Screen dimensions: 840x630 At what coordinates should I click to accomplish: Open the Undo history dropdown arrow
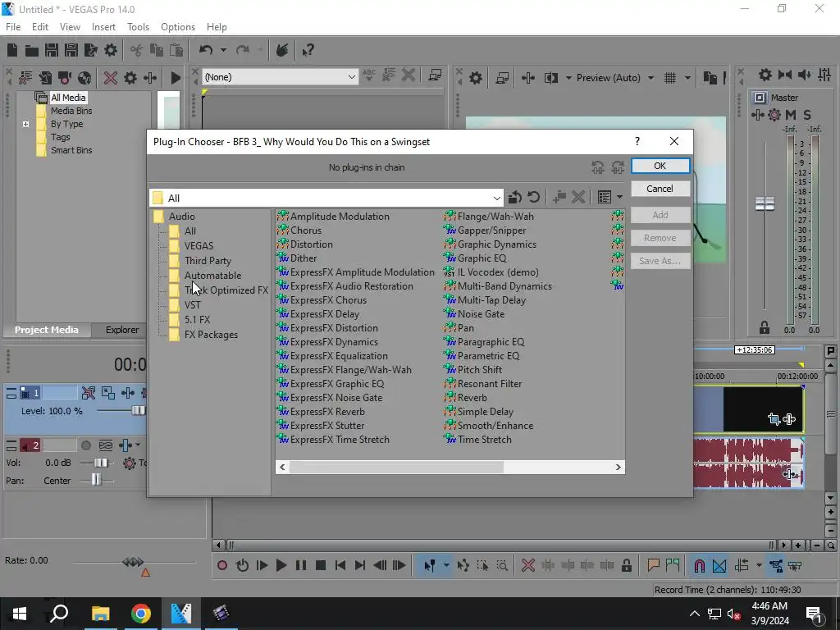click(223, 50)
